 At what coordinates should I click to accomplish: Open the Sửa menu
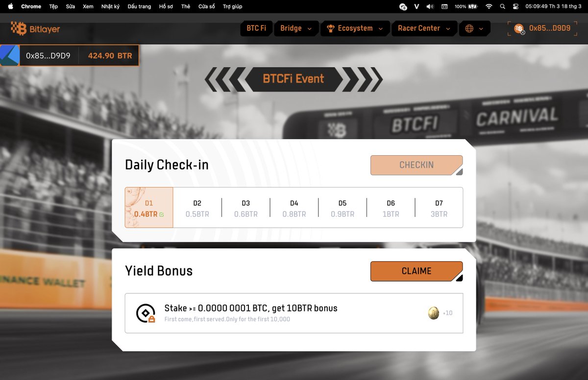tap(71, 6)
